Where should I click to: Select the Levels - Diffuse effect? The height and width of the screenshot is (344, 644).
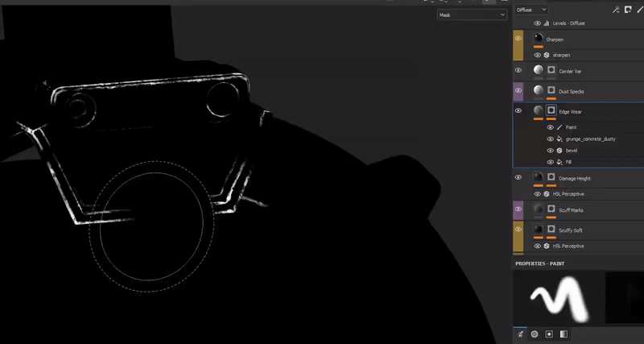pyautogui.click(x=570, y=23)
